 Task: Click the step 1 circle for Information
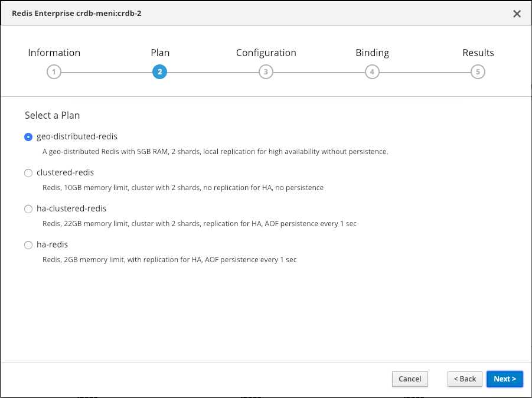(x=54, y=72)
